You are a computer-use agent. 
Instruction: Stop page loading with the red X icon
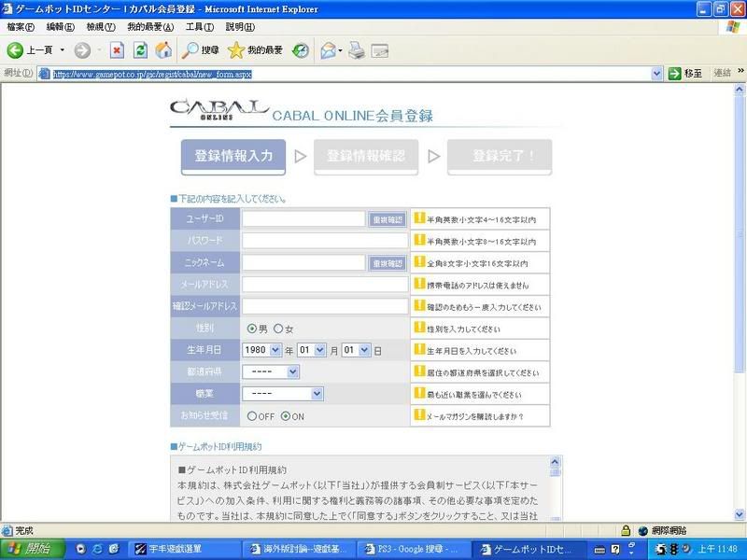[117, 50]
